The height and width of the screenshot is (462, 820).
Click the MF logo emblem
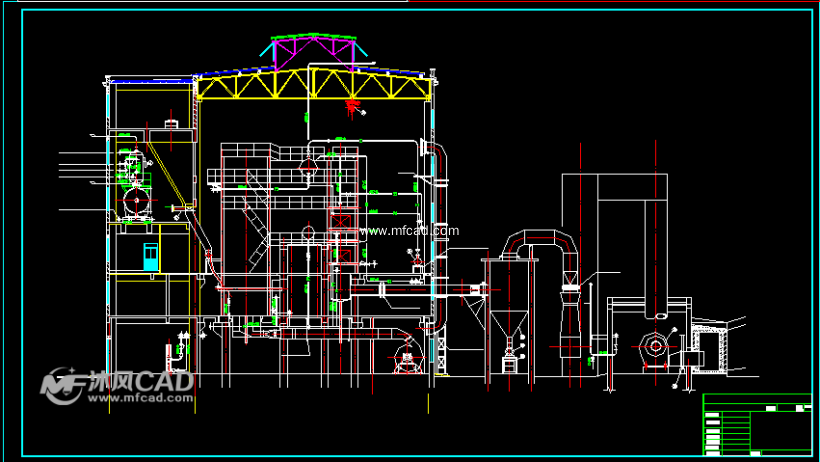[62, 385]
